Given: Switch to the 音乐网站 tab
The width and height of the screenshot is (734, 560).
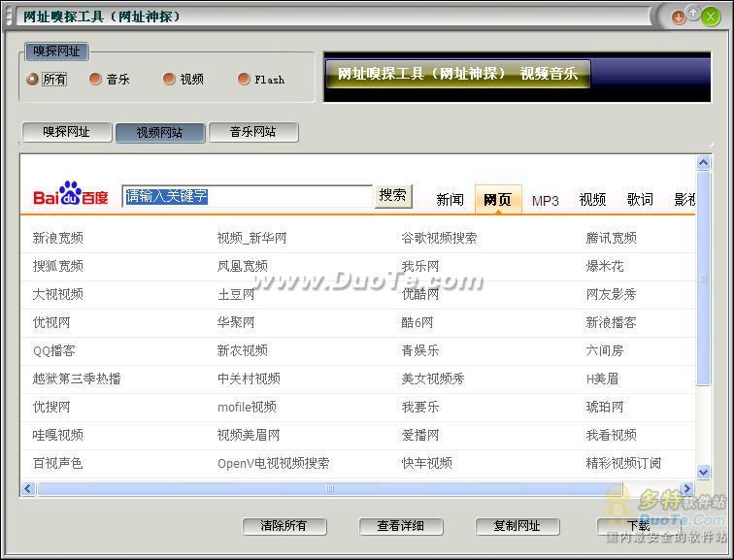Looking at the screenshot, I should coord(253,132).
